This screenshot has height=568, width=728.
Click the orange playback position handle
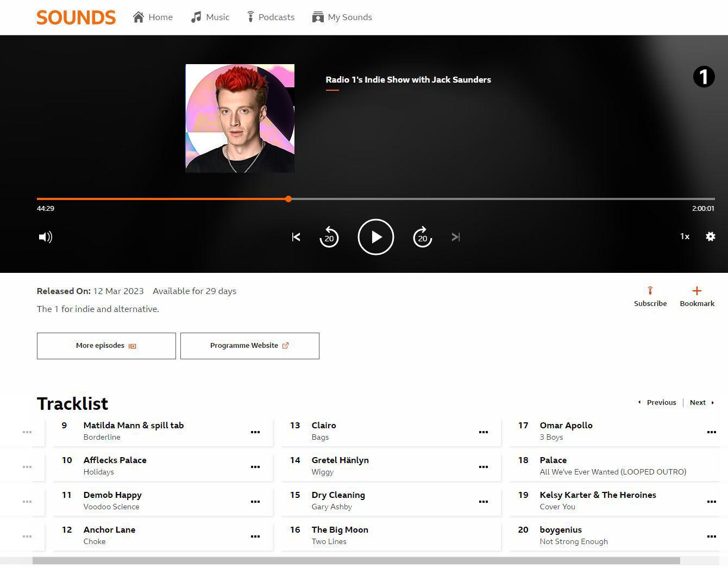pyautogui.click(x=288, y=199)
